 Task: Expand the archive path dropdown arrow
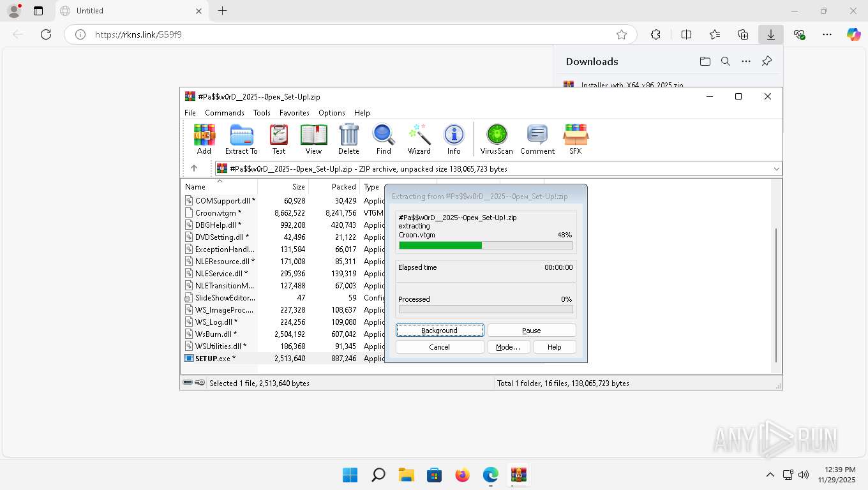pos(776,169)
